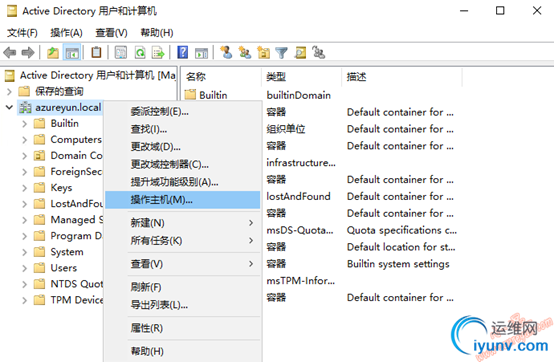Go up one level with folder icon

click(x=53, y=53)
